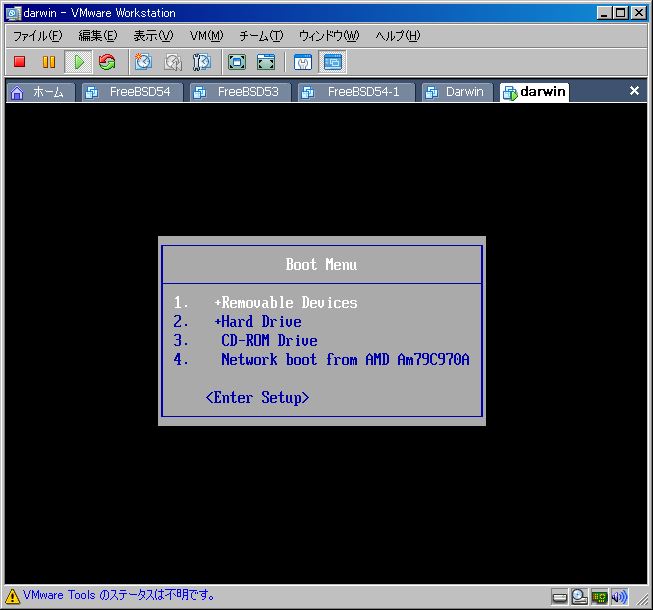Switch to Quick Switch mode icon
Image resolution: width=653 pixels, height=610 pixels.
click(266, 62)
